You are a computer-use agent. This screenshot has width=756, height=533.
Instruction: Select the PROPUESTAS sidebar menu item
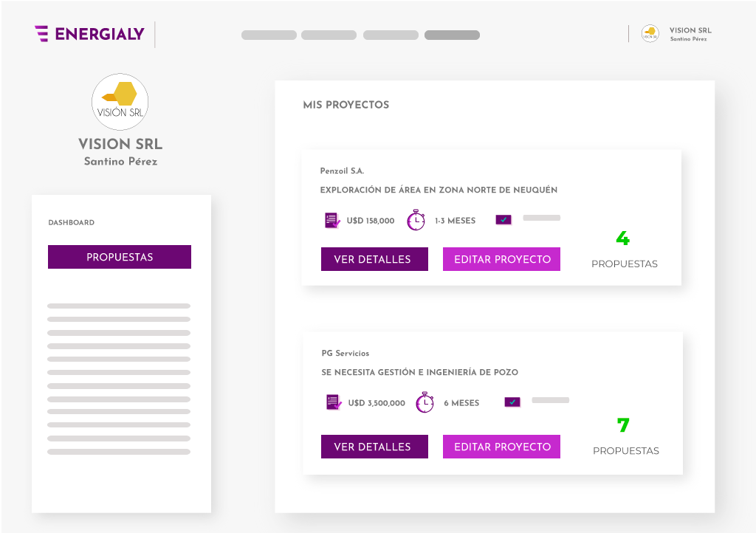click(120, 257)
